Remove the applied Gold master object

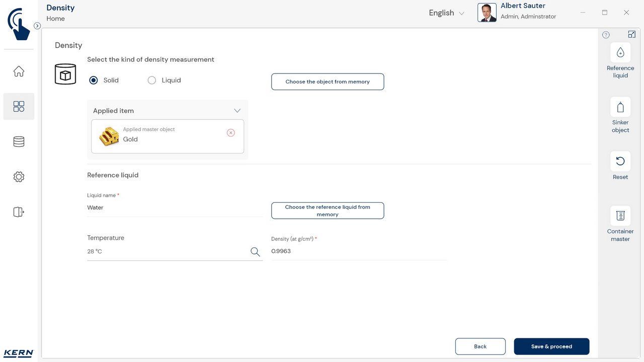point(230,133)
